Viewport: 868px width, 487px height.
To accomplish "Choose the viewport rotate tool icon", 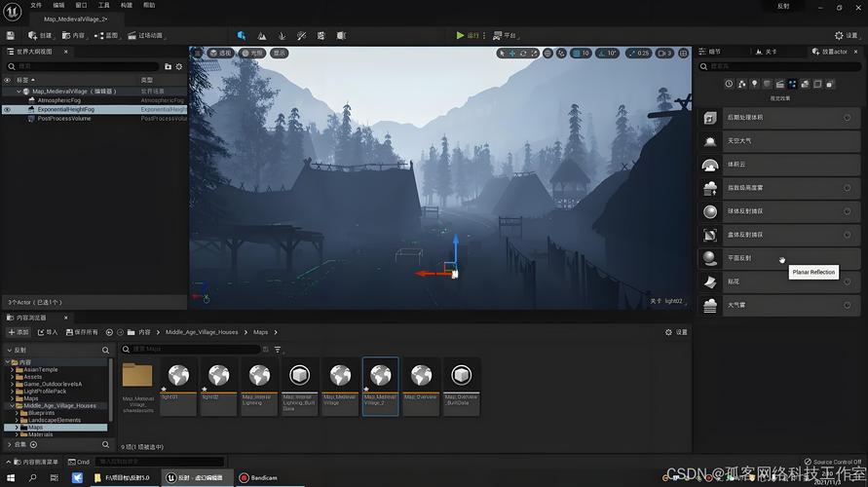I will pyautogui.click(x=523, y=54).
